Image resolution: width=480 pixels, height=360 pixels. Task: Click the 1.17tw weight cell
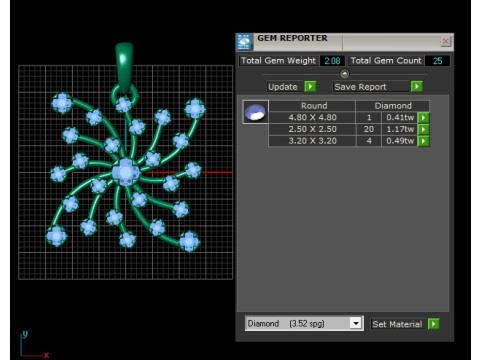[x=400, y=129]
